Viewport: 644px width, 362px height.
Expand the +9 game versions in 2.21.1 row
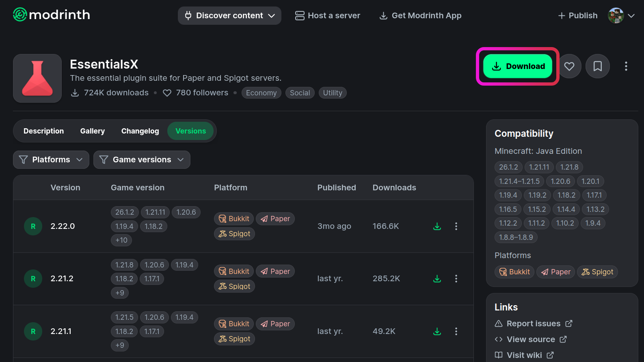(x=120, y=345)
